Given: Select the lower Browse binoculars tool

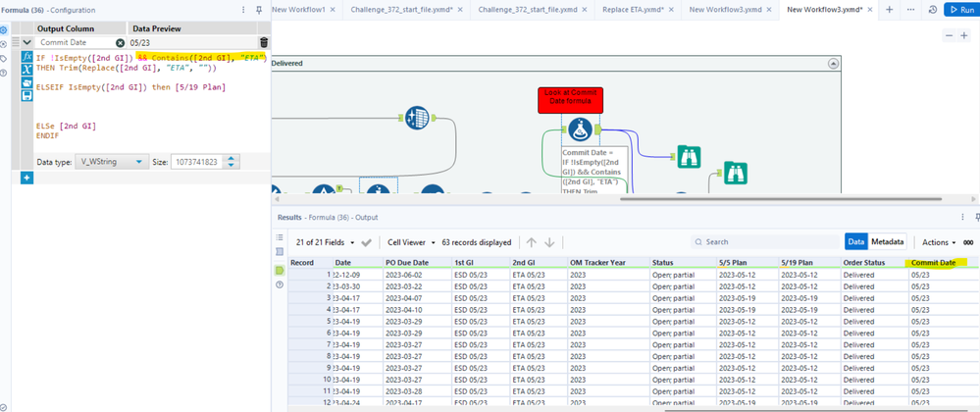Looking at the screenshot, I should tap(736, 173).
